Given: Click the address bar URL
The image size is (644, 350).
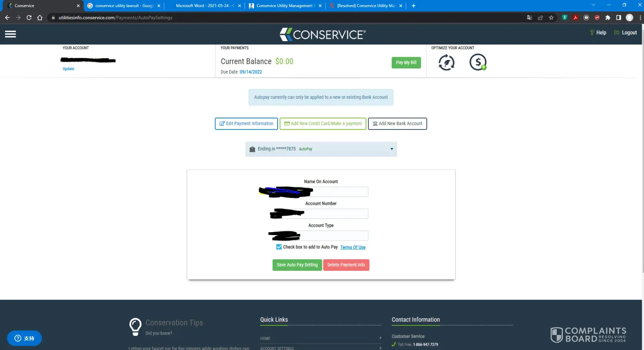Looking at the screenshot, I should pyautogui.click(x=115, y=18).
